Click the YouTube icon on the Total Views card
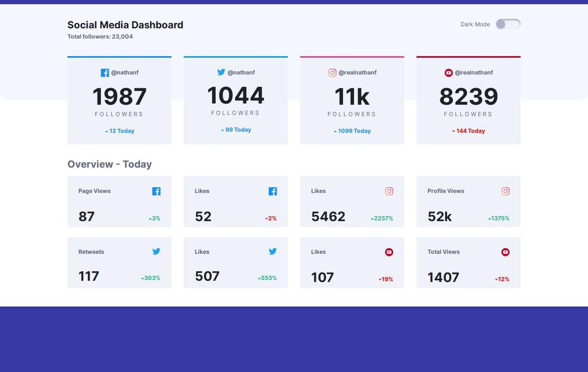588x372 pixels. (x=505, y=252)
